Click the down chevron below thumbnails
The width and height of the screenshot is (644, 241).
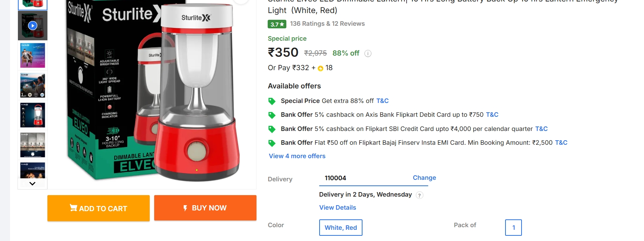pyautogui.click(x=32, y=183)
